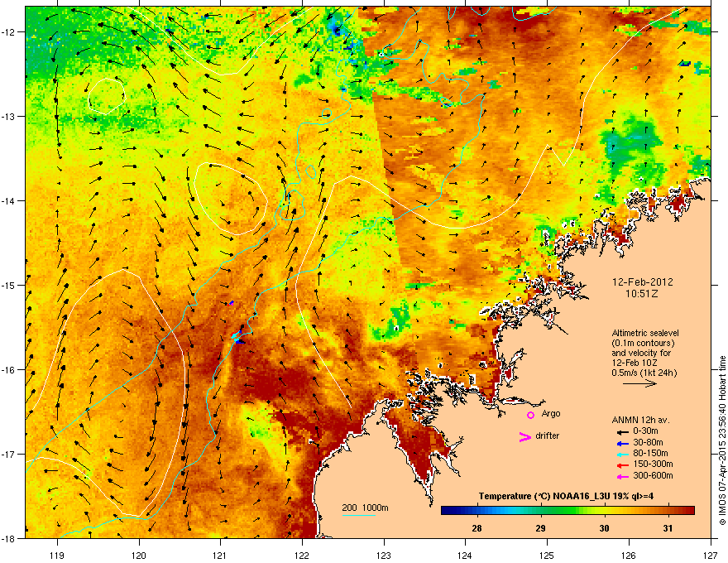Click the 10:51Z time label

click(x=642, y=294)
